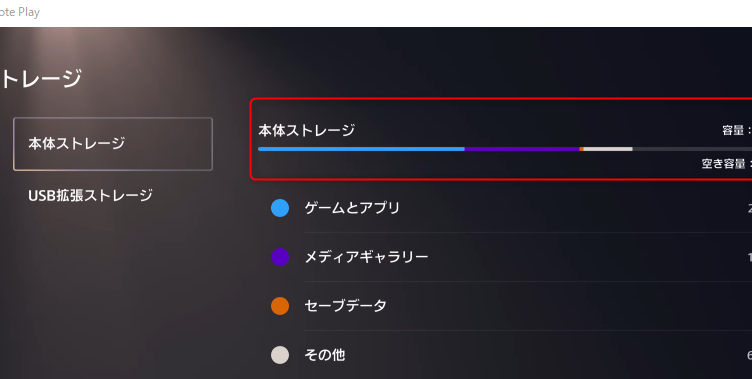Click the orange セーブデータ circle icon
Screen dimensions: 752x379
click(280, 306)
